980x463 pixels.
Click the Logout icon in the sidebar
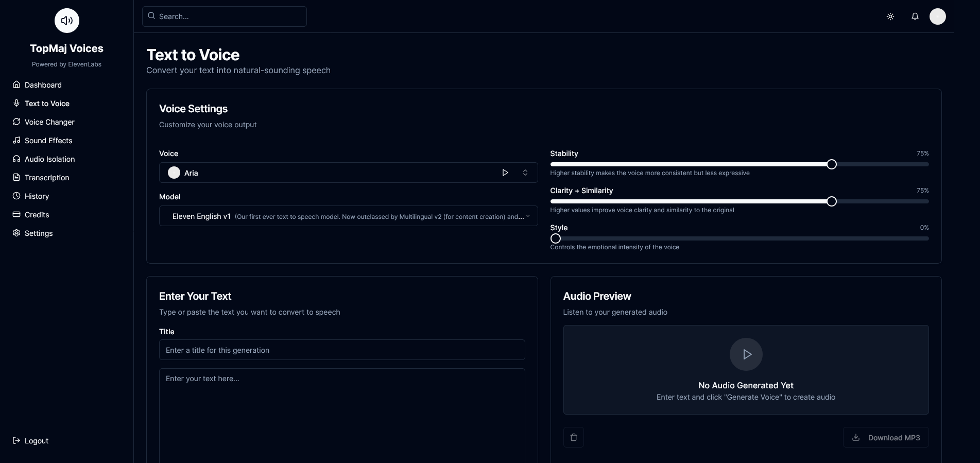16,440
